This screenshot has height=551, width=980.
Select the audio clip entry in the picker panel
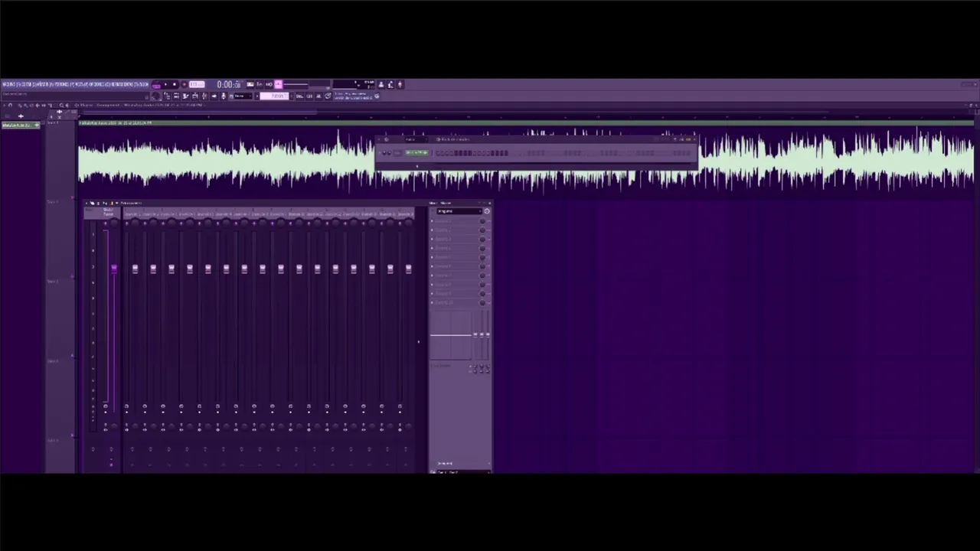pos(21,126)
